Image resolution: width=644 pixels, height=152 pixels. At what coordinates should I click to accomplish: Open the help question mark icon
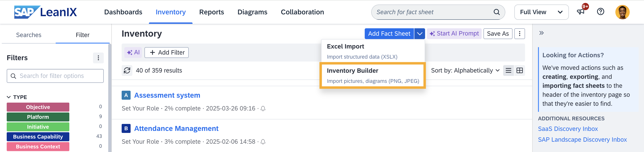(x=600, y=12)
